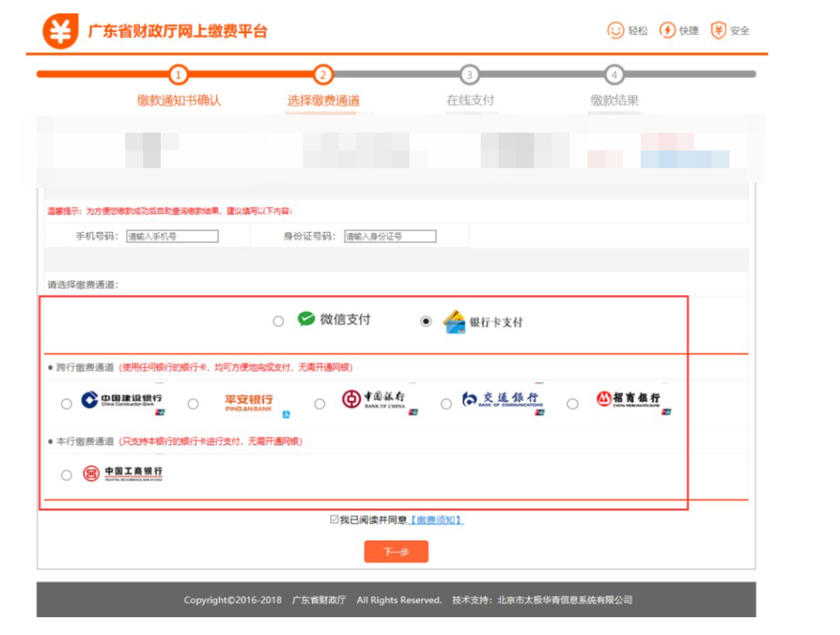
Task: Click the lightning bolt 快捷 icon
Action: pyautogui.click(x=667, y=30)
